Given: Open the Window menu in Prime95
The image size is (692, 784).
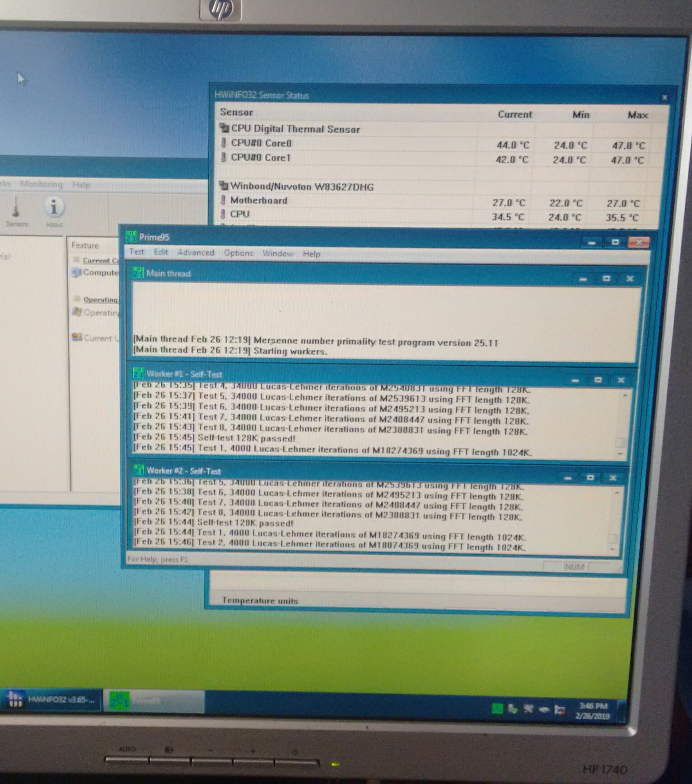Looking at the screenshot, I should (x=278, y=253).
